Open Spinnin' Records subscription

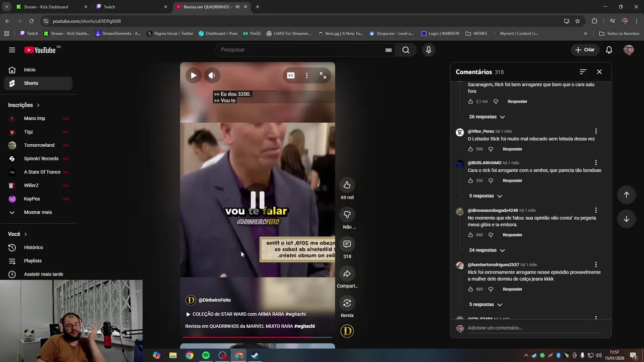[38, 159]
